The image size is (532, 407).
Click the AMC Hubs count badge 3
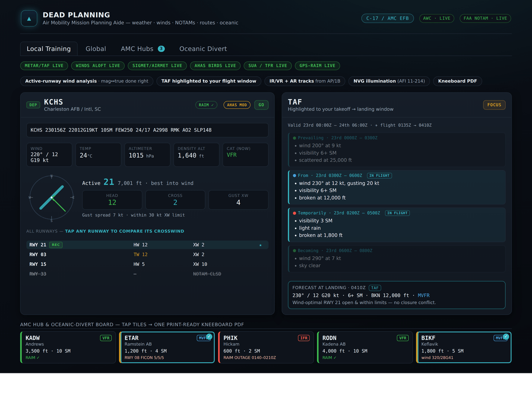click(161, 49)
